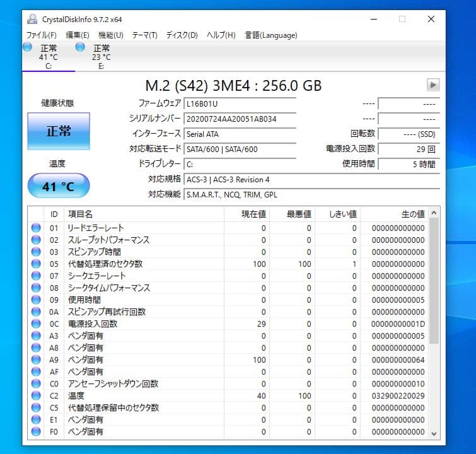Image resolution: width=476 pixels, height=454 pixels.
Task: Click the drive letter field C:
Action: point(240,165)
